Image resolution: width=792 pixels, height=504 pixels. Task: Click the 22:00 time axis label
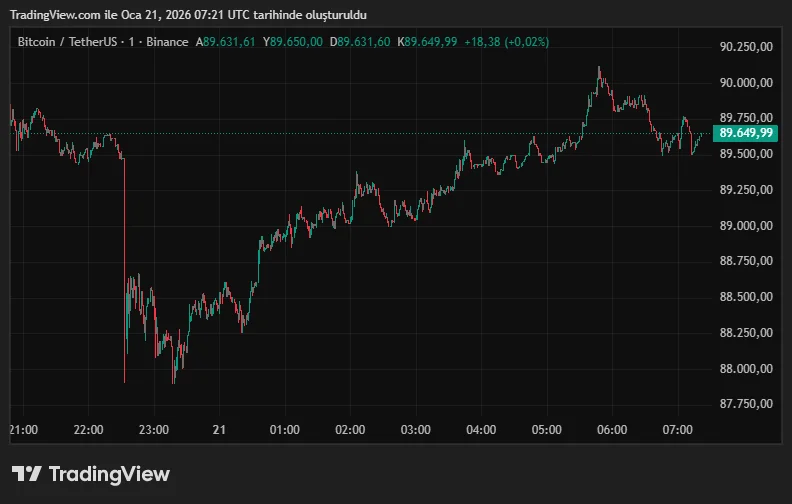88,430
